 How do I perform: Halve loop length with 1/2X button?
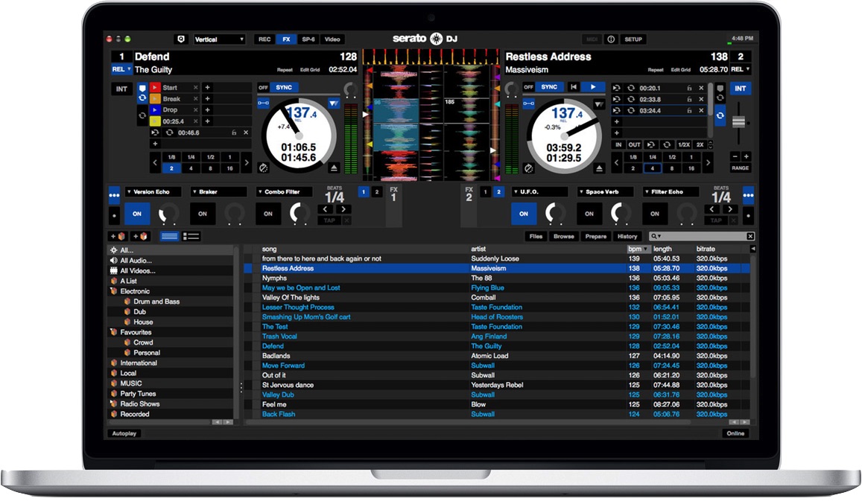point(683,144)
